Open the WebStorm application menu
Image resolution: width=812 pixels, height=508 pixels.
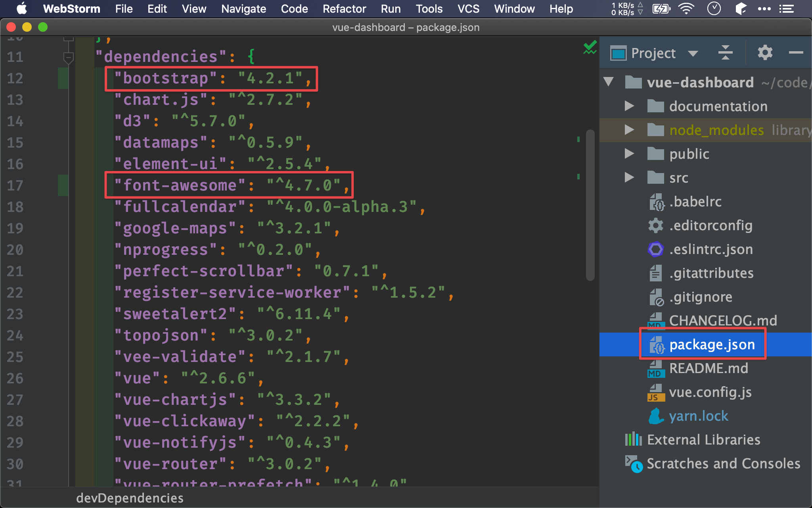click(x=71, y=8)
